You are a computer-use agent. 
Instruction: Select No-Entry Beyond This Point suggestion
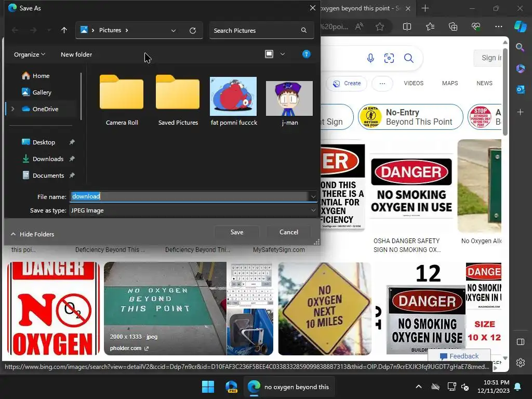(410, 117)
